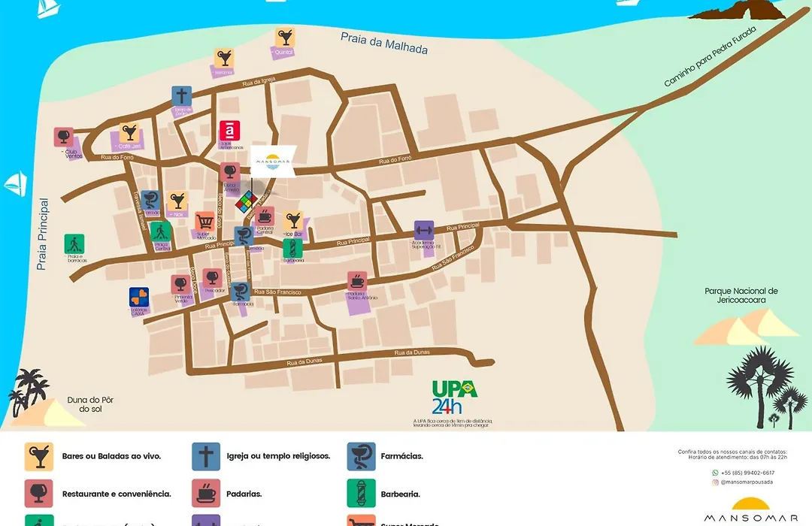Select the Igreja de Pedra cross icon
The width and height of the screenshot is (812, 526).
tap(182, 96)
